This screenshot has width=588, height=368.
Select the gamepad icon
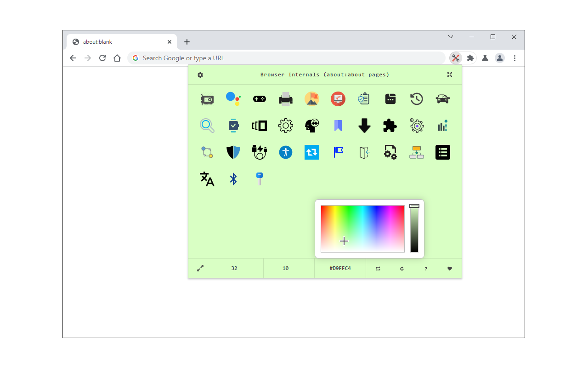coord(259,98)
